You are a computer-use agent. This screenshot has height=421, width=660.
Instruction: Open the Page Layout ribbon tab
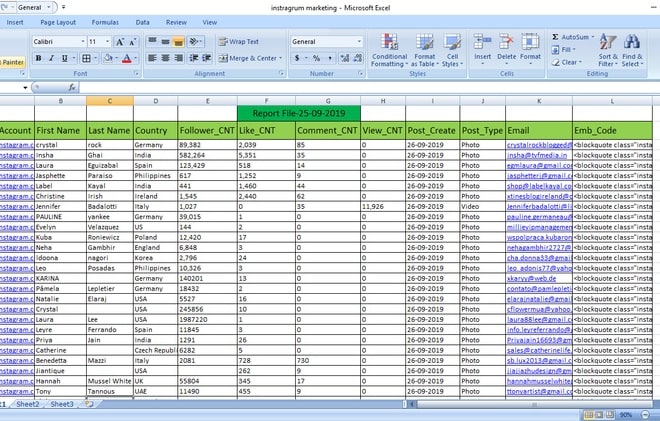tap(58, 22)
